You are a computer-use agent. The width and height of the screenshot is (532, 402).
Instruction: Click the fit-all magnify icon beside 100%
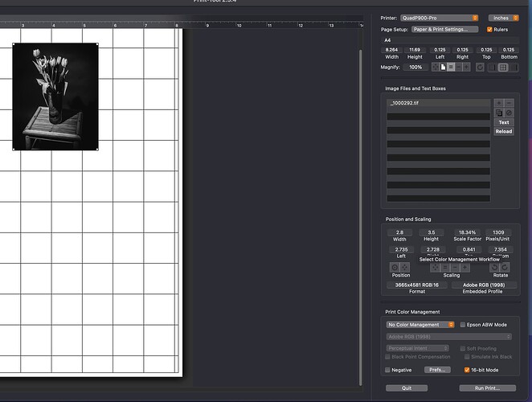click(x=436, y=68)
